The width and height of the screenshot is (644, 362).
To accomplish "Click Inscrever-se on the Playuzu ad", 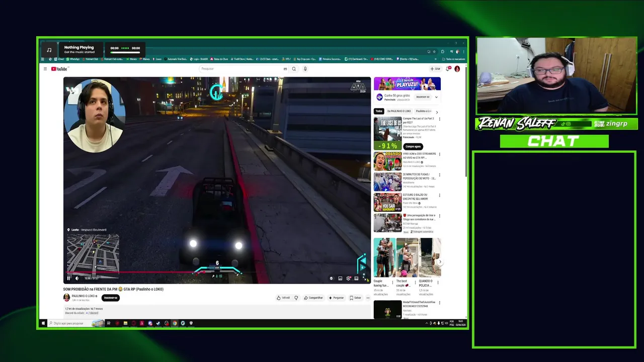I will [423, 97].
